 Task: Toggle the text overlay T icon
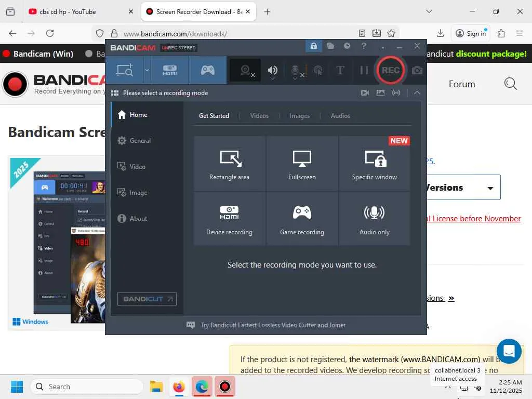340,70
